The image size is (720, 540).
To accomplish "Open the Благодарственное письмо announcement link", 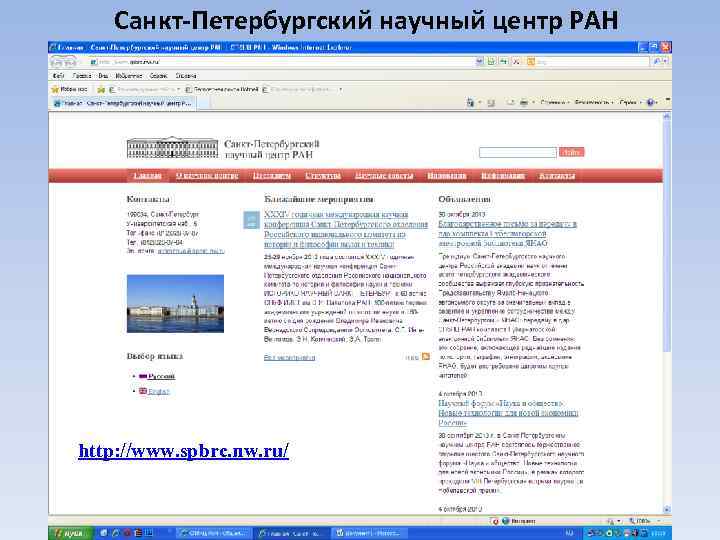I will coord(507,234).
